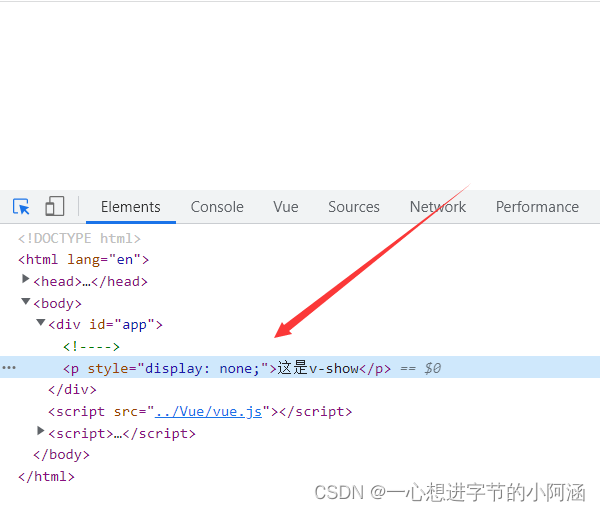This screenshot has height=511, width=600.
Task: Select the p style="display: none;" row
Action: pyautogui.click(x=300, y=367)
